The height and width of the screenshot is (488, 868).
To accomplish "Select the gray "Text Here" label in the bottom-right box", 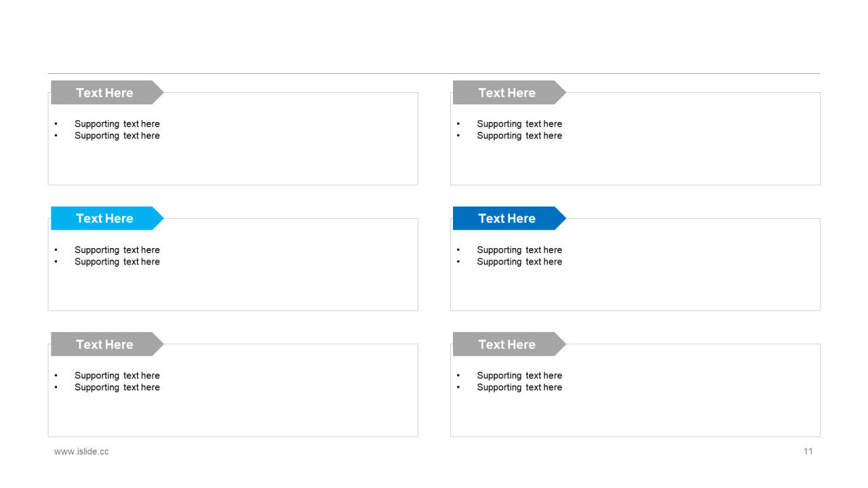I will (509, 344).
